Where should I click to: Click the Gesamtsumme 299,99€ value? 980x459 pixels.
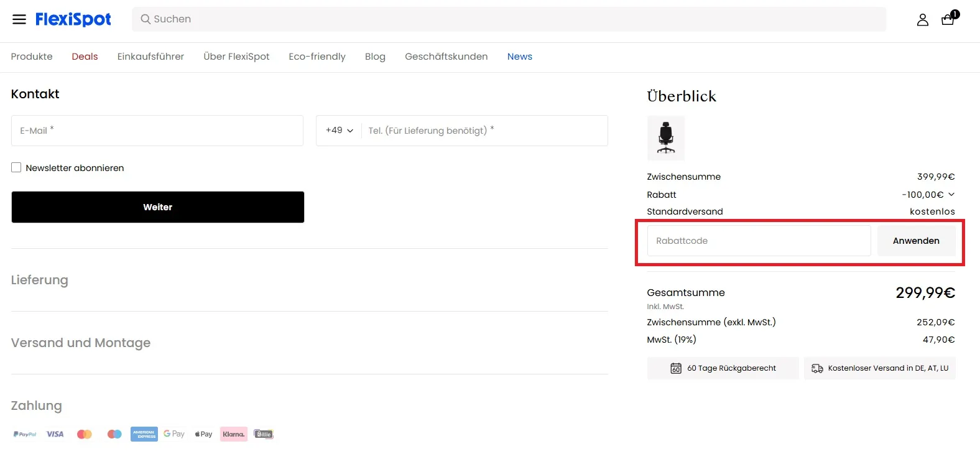pos(925,292)
